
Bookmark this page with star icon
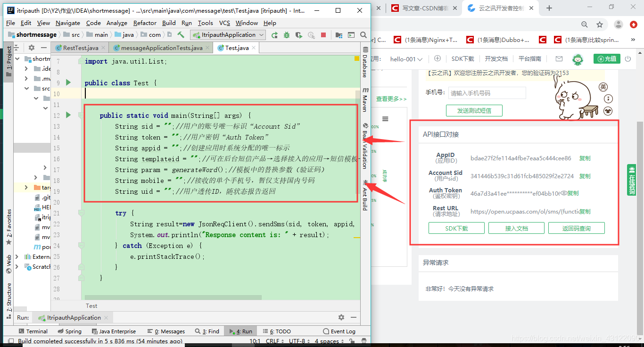600,25
